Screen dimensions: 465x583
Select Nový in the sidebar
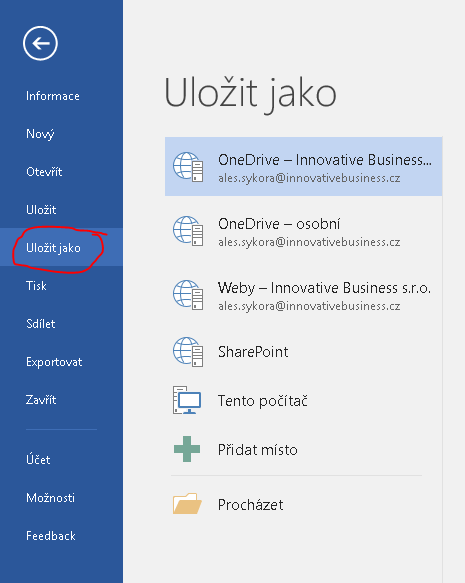[40, 134]
